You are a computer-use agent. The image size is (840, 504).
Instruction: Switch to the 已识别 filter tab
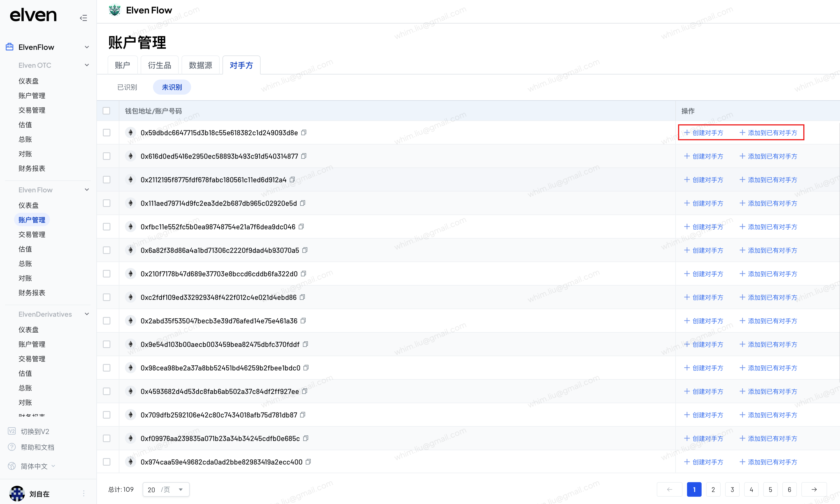pos(127,87)
